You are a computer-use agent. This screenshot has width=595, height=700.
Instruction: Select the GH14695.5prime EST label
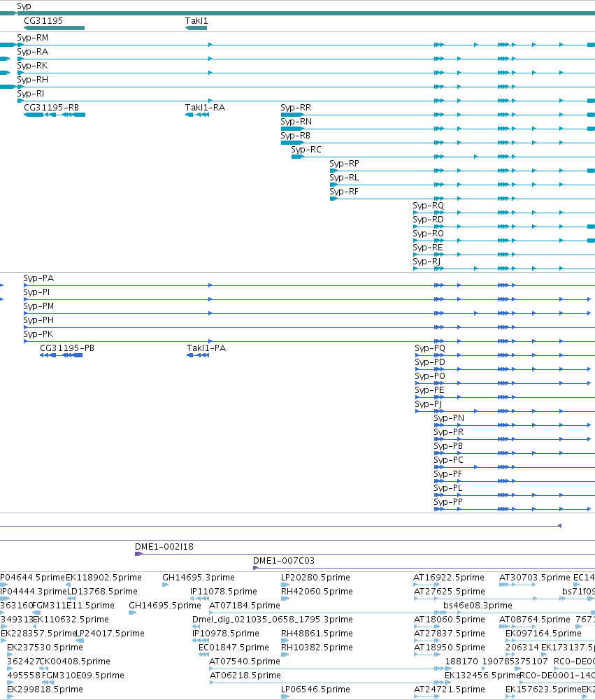click(165, 606)
